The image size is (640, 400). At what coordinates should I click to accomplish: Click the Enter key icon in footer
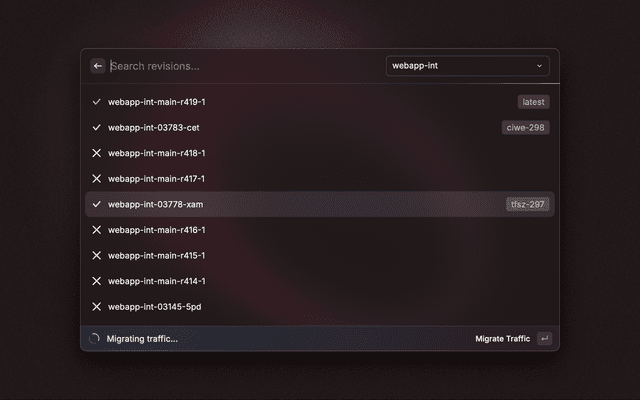544,338
